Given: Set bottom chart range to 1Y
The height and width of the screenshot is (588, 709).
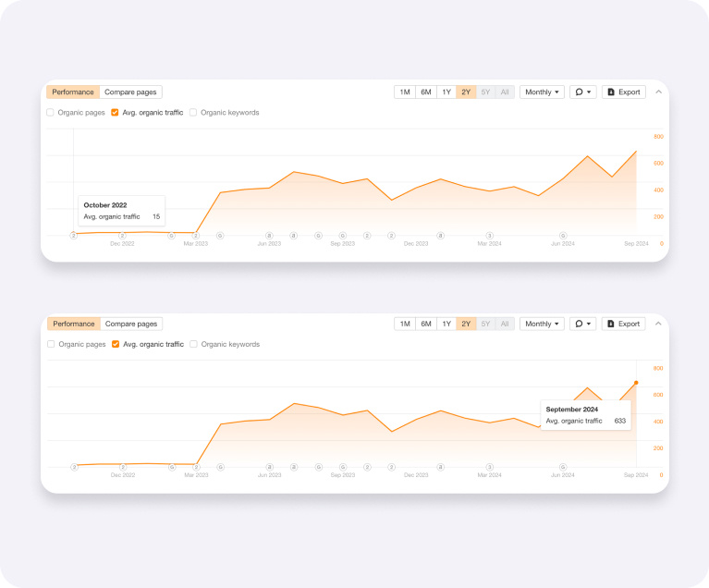Looking at the screenshot, I should (x=446, y=324).
